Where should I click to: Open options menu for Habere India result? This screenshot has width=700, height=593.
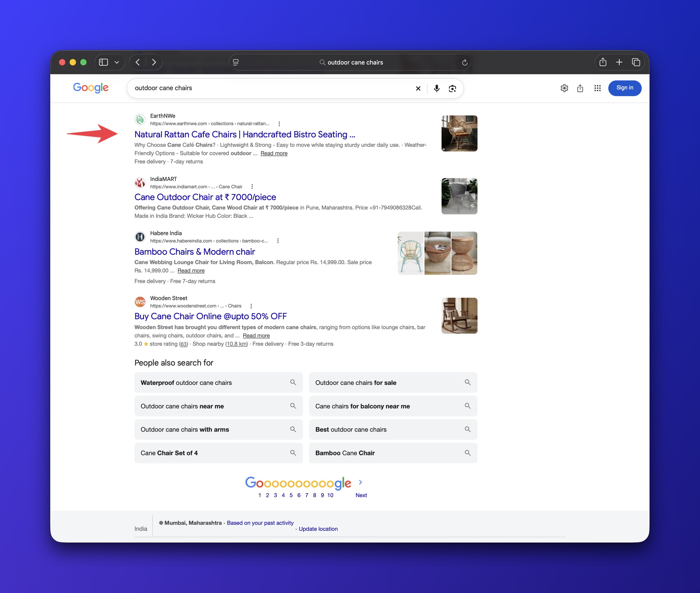(278, 241)
